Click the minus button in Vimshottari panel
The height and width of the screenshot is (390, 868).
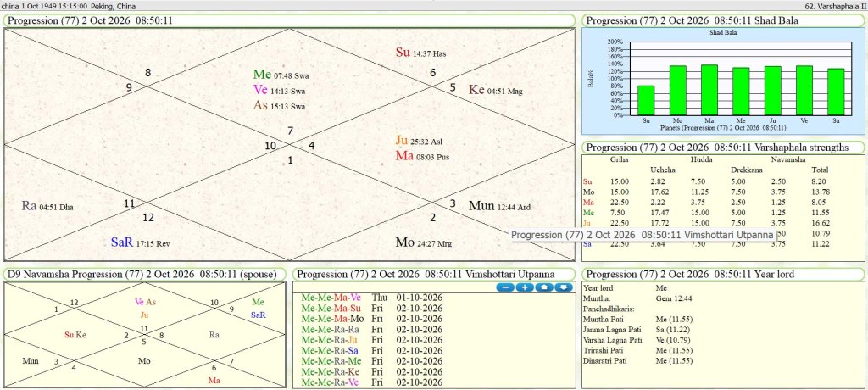(x=504, y=287)
